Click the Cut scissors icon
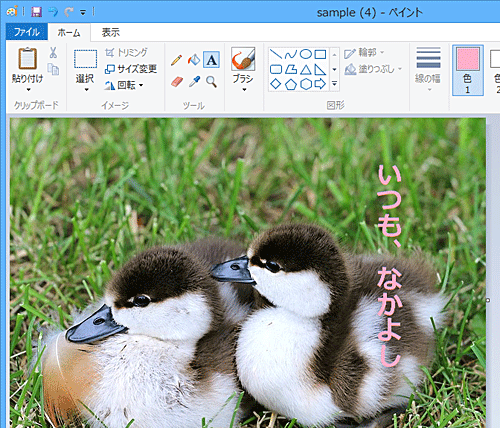 pos(53,53)
